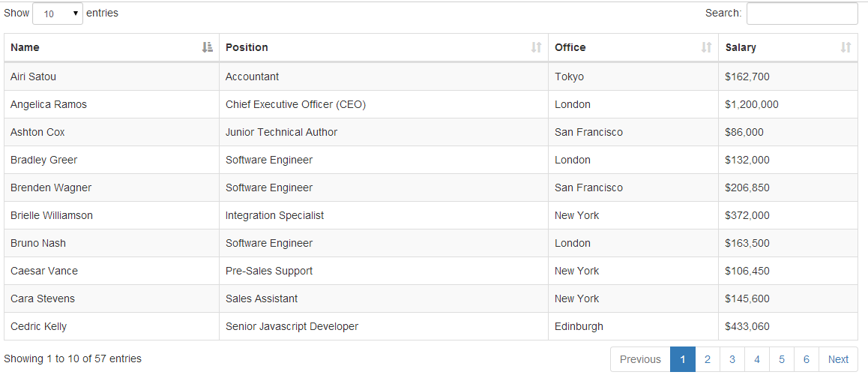Jump to page 4 of results

click(757, 359)
